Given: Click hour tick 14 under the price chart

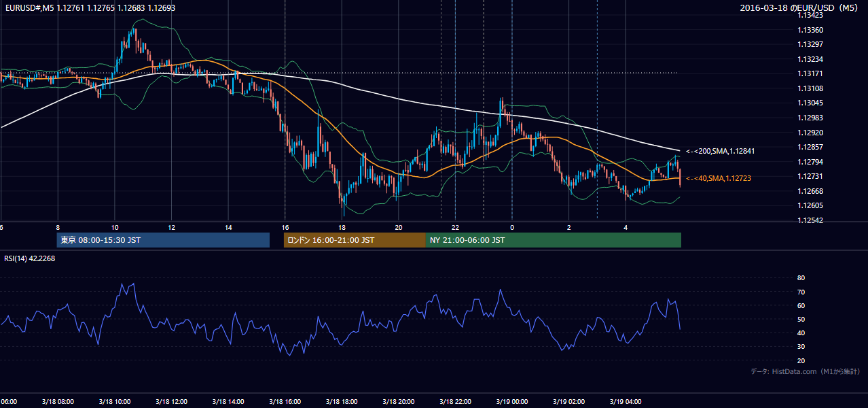Looking at the screenshot, I should pos(228,228).
